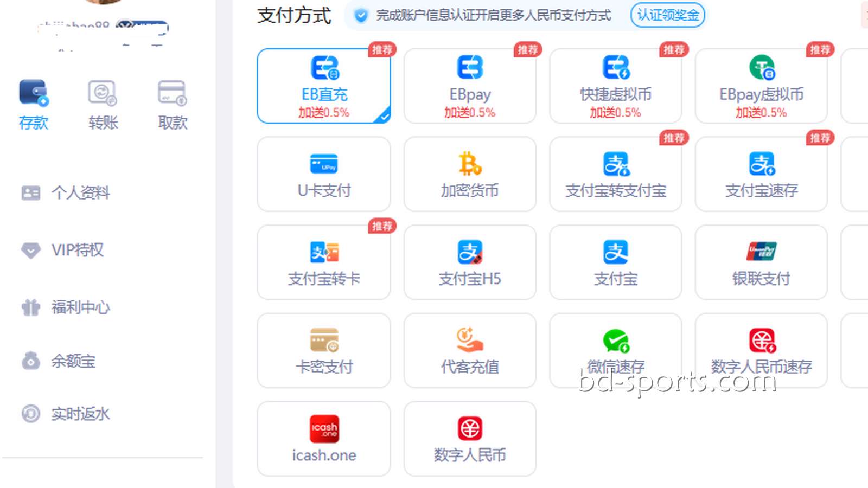868x488 pixels.
Task: Select plain 支付宝 payment method
Action: [616, 262]
